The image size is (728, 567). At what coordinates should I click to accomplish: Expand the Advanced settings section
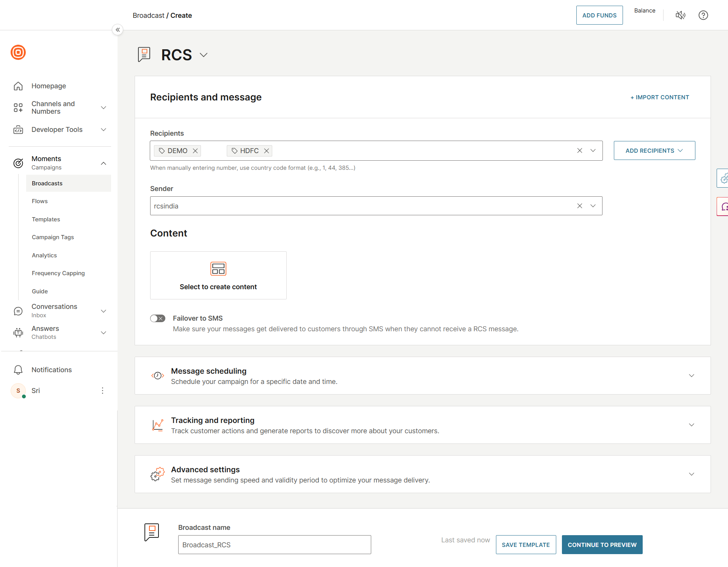tap(691, 474)
